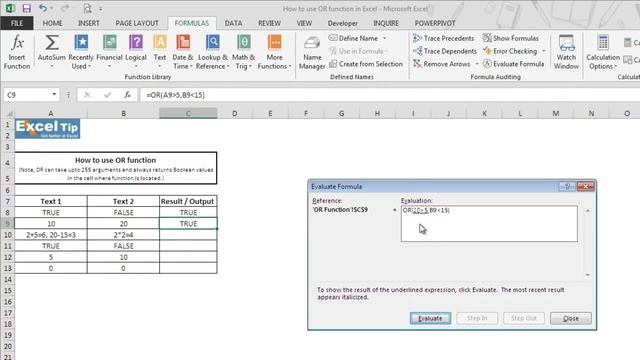640x360 pixels.
Task: Select column M header
Action: tap(556, 113)
